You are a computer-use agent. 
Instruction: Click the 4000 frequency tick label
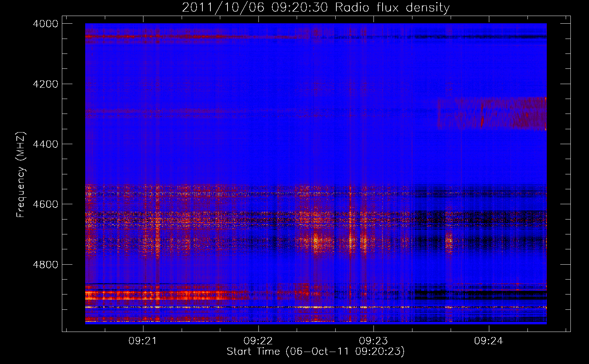point(45,24)
